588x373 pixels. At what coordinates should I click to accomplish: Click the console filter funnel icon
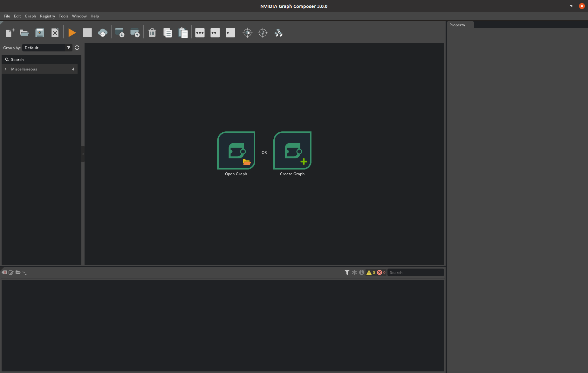click(x=347, y=272)
